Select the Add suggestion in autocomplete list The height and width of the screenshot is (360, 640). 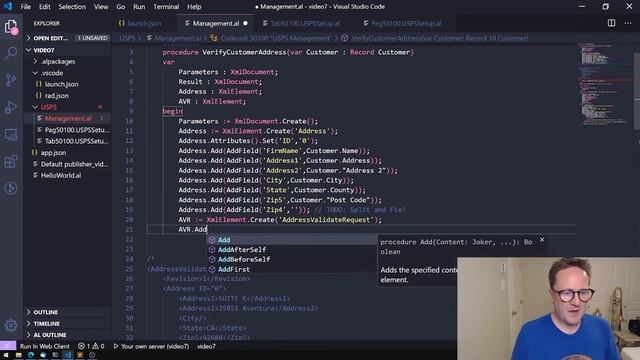pyautogui.click(x=292, y=240)
